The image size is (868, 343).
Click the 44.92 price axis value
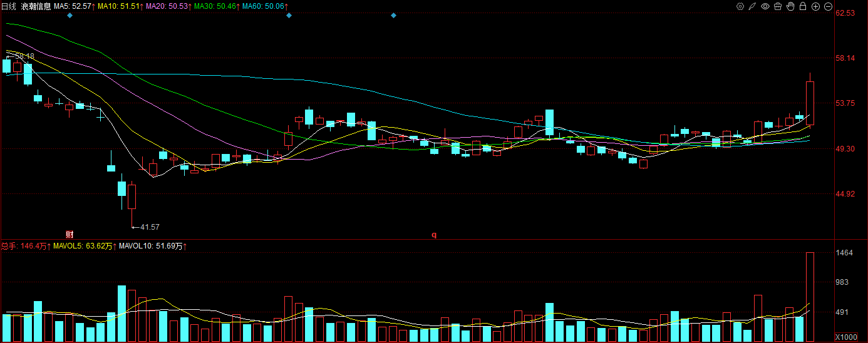click(x=845, y=194)
